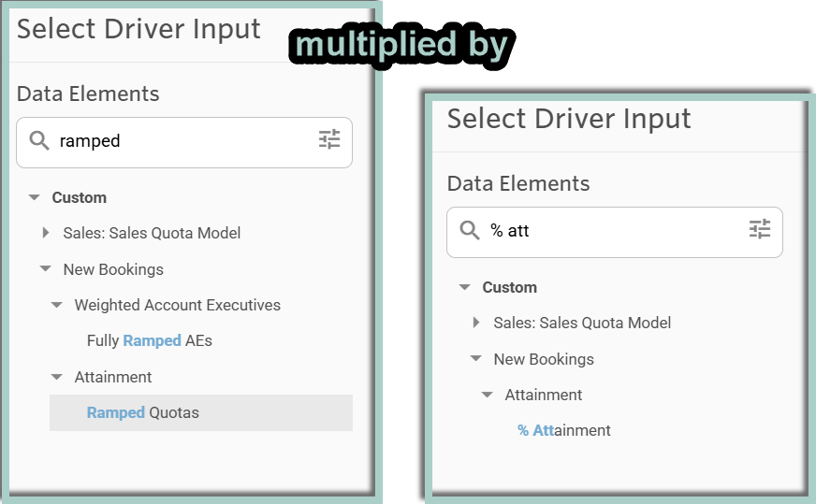816x504 pixels.
Task: Collapse the New Bookings node in the left panel
Action: [46, 269]
